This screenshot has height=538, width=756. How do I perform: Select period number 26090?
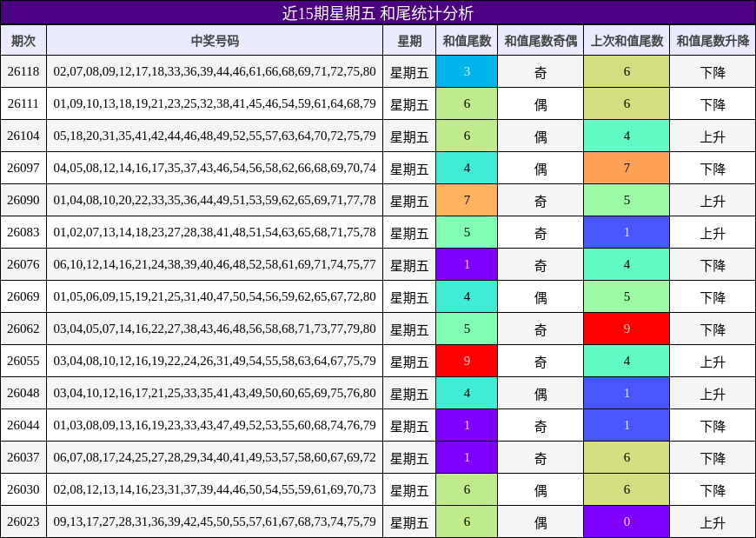point(23,200)
